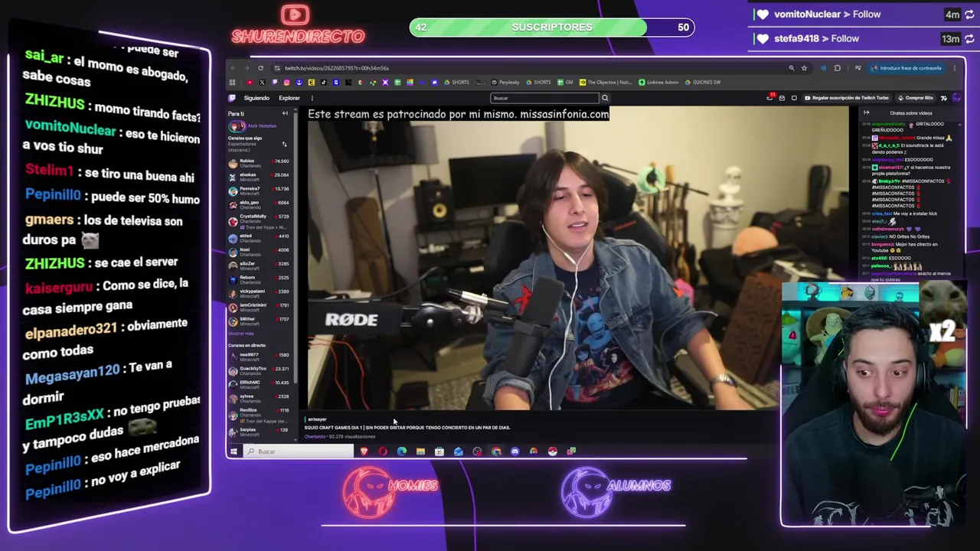The image size is (980, 551).
Task: Open vickypalami channel in the sidebar
Action: pos(259,293)
